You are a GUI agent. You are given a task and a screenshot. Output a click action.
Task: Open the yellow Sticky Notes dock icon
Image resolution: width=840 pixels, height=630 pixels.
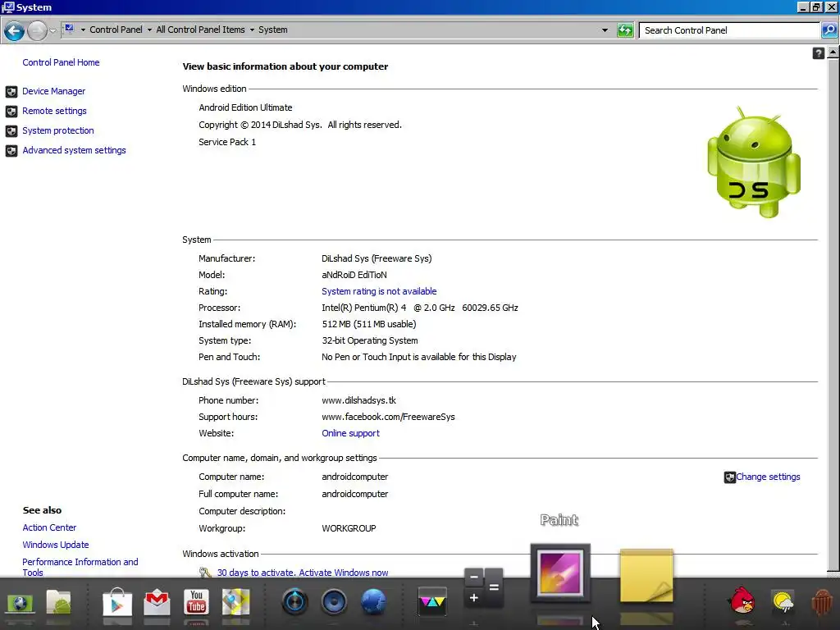pos(646,575)
